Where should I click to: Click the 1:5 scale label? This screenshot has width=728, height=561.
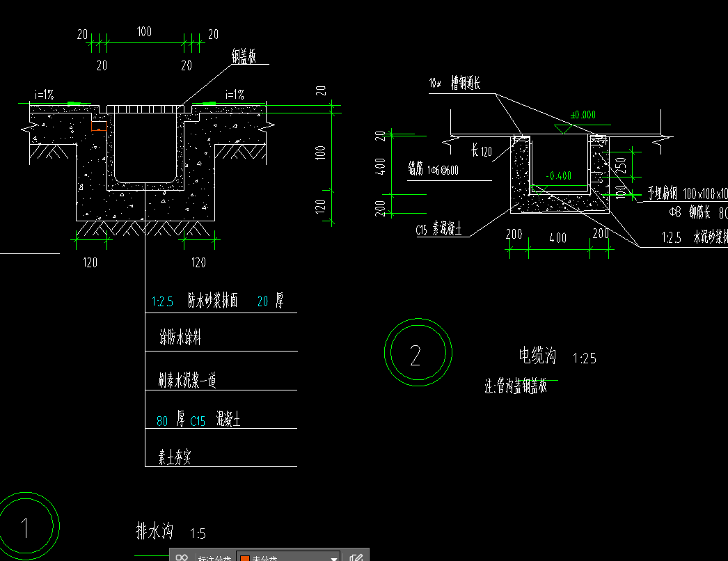click(x=198, y=534)
